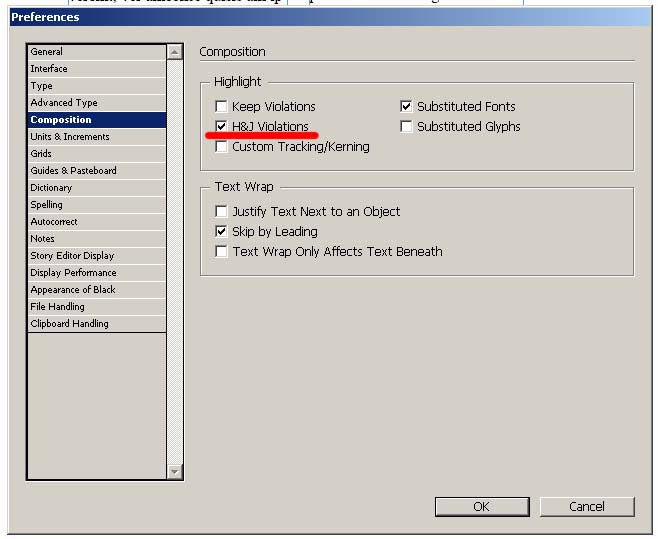Enable the Keep Violations checkbox
This screenshot has height=539, width=658.
point(221,106)
